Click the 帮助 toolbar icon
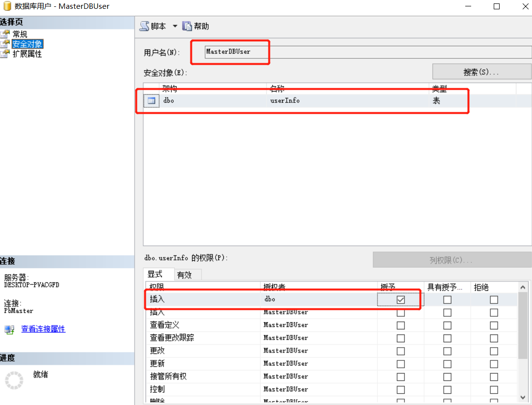 188,26
